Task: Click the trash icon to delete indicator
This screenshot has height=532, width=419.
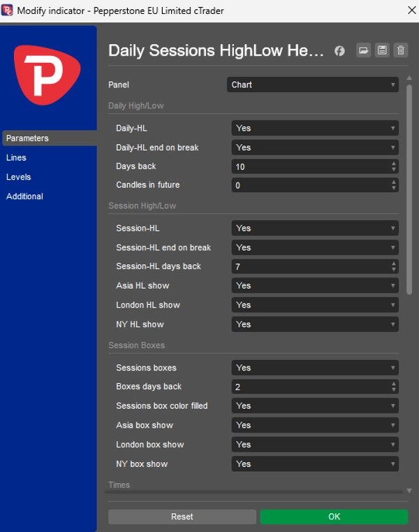Action: pyautogui.click(x=401, y=50)
